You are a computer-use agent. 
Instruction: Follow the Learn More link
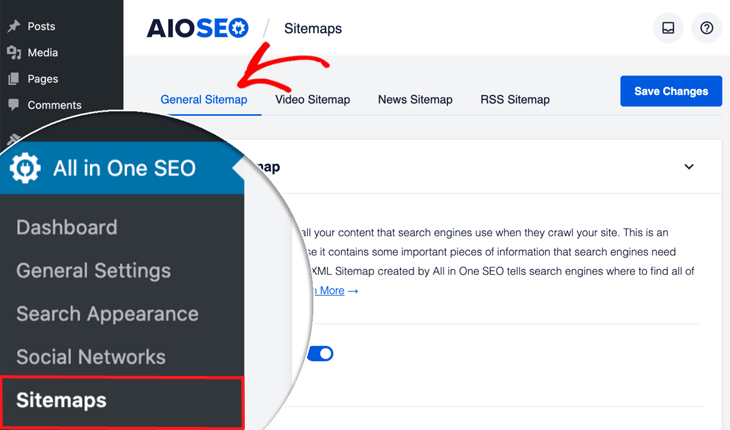tap(328, 290)
